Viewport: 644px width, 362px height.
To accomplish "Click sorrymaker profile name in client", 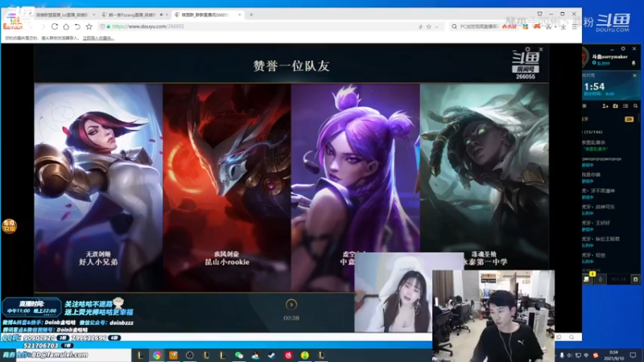I will click(x=609, y=56).
